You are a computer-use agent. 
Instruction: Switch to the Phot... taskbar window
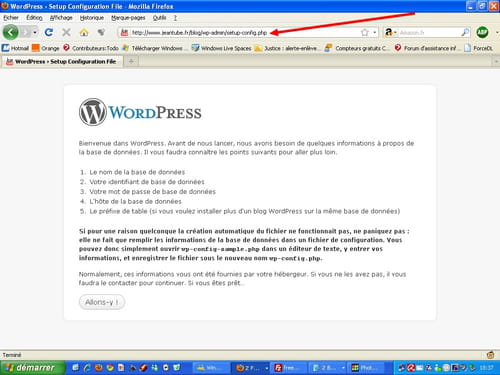366,368
